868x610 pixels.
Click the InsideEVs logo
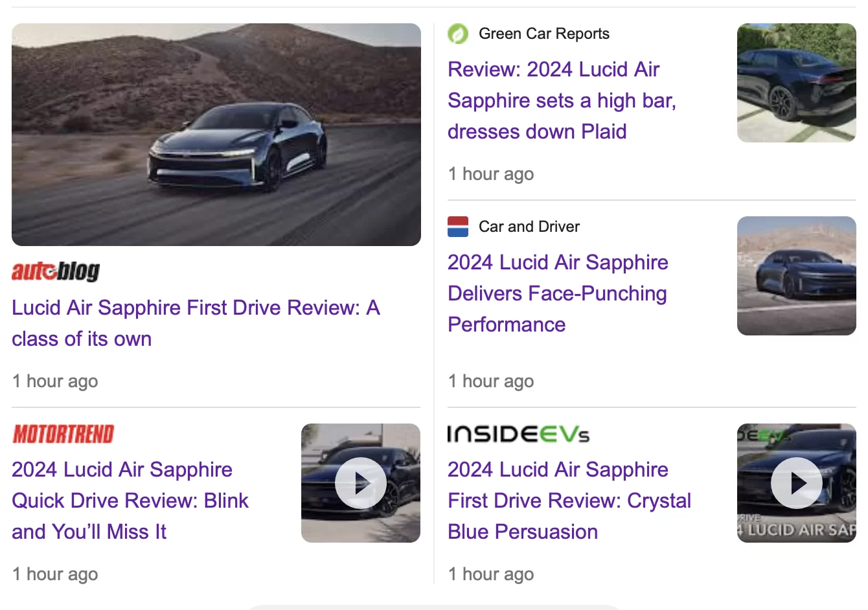coord(519,434)
